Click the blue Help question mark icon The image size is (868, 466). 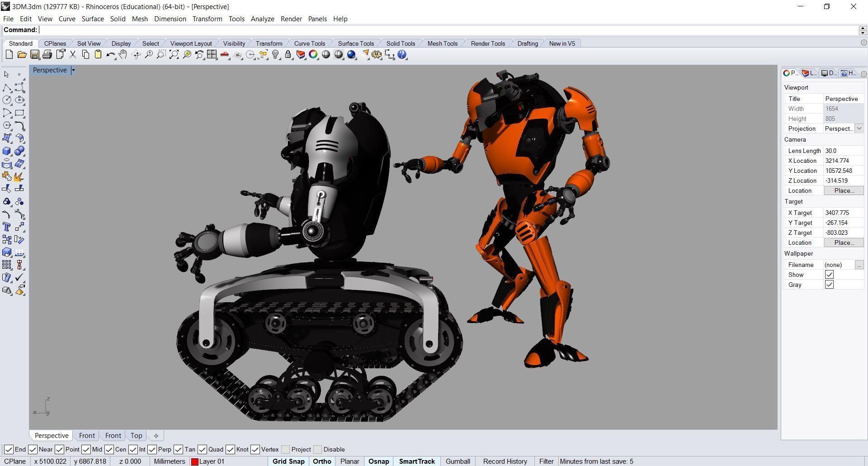[x=402, y=55]
